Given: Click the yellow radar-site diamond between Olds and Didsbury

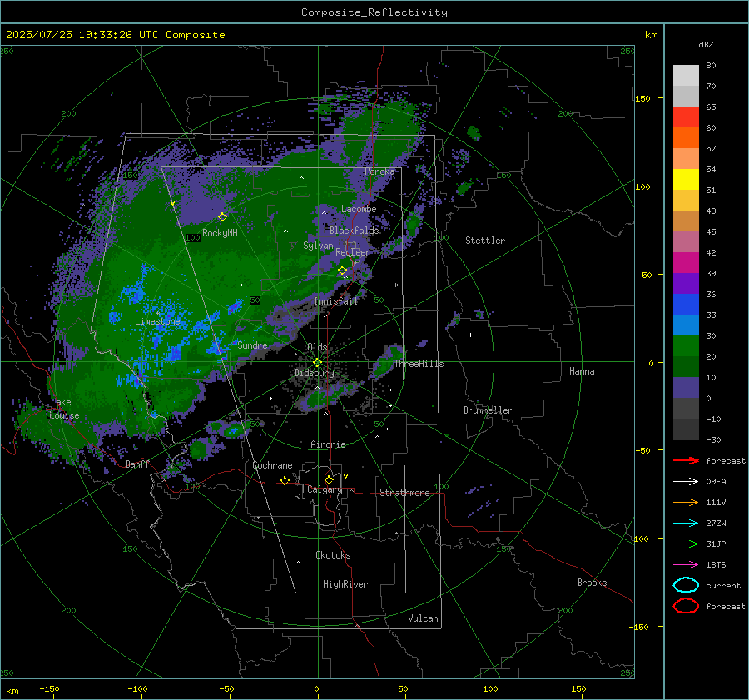Looking at the screenshot, I should coord(317,363).
